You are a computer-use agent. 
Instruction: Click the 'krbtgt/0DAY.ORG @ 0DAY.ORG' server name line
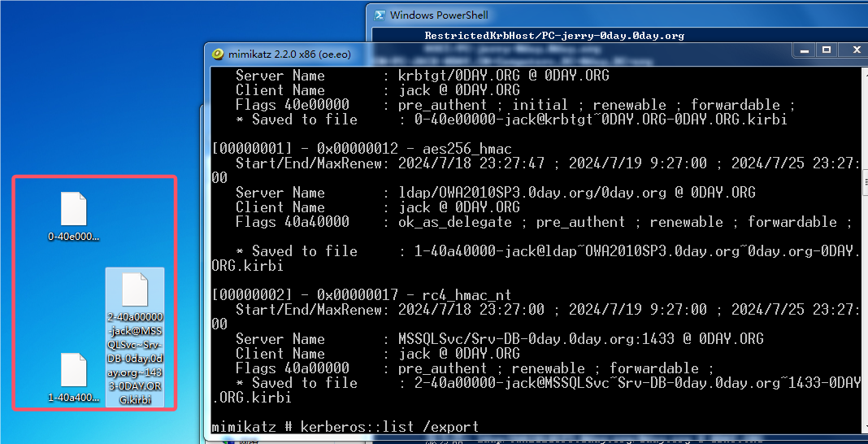click(x=423, y=76)
